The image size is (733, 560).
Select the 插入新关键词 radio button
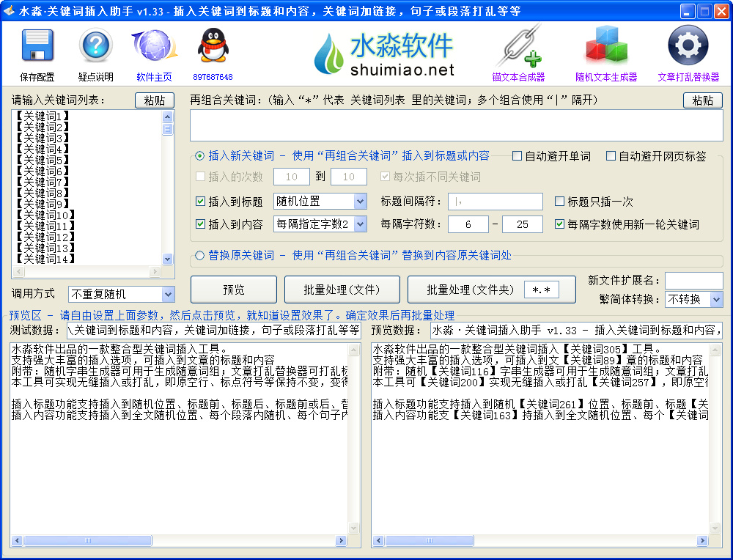[199, 156]
